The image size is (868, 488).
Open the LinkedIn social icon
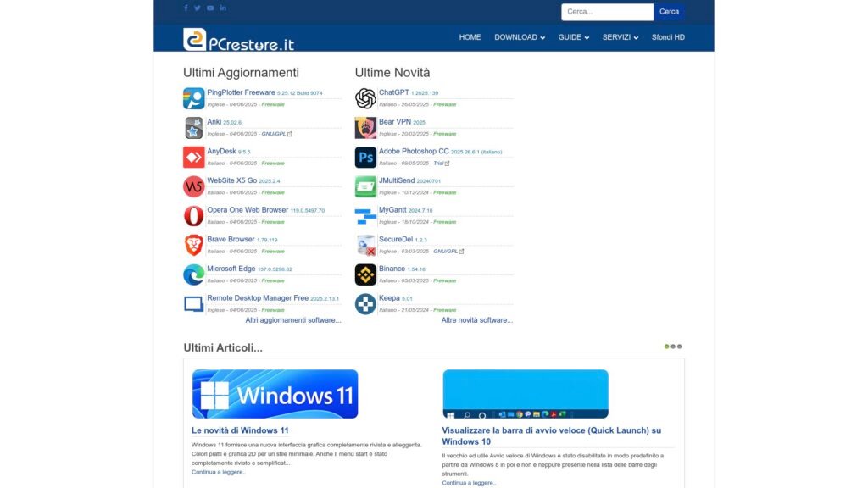[223, 8]
